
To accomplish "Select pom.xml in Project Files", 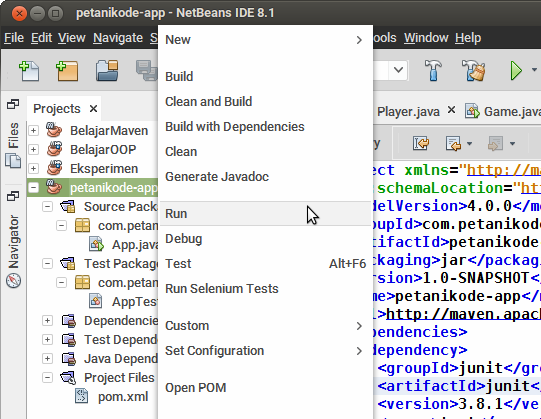I will point(123,397).
